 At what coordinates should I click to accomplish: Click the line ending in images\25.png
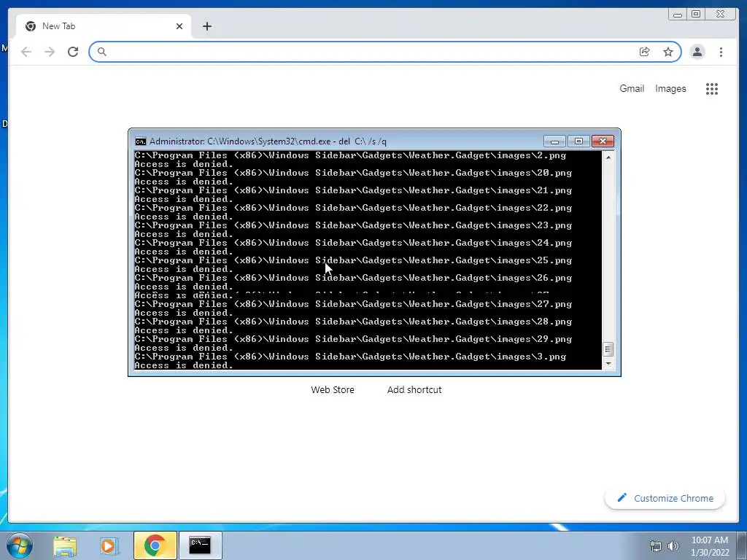coord(353,260)
